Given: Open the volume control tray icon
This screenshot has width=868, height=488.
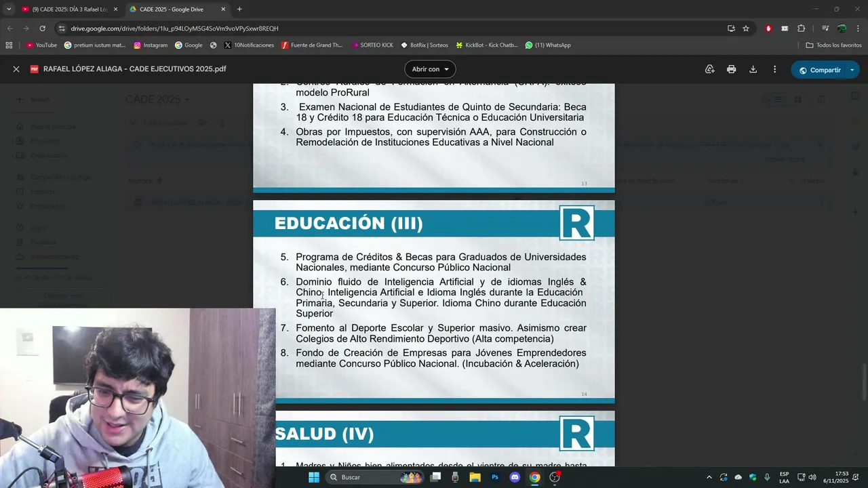Looking at the screenshot, I should pos(812,477).
